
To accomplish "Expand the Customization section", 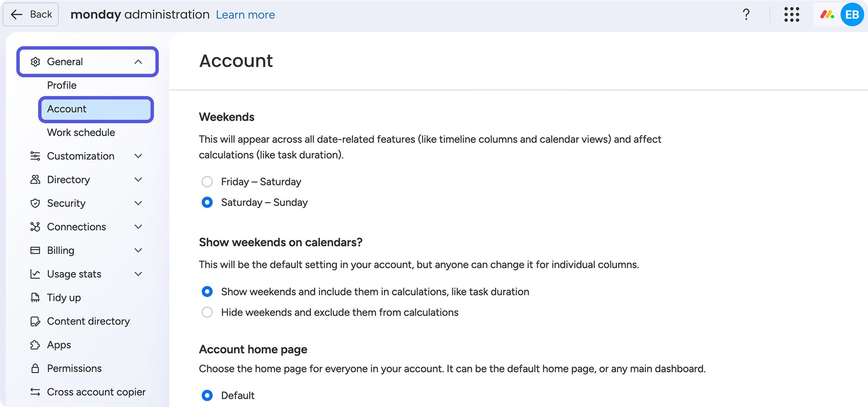I will tap(87, 156).
